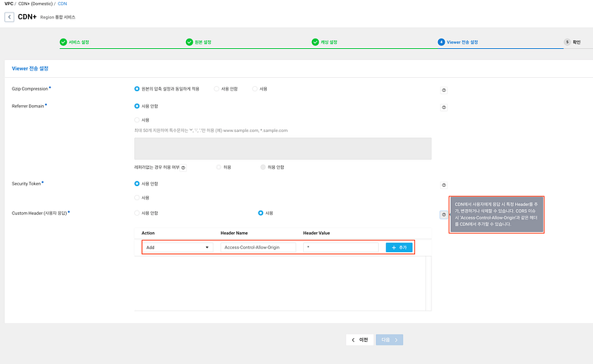This screenshot has width=593, height=364.
Task: Select Gzip same as origin compression setting
Action: [x=137, y=88]
